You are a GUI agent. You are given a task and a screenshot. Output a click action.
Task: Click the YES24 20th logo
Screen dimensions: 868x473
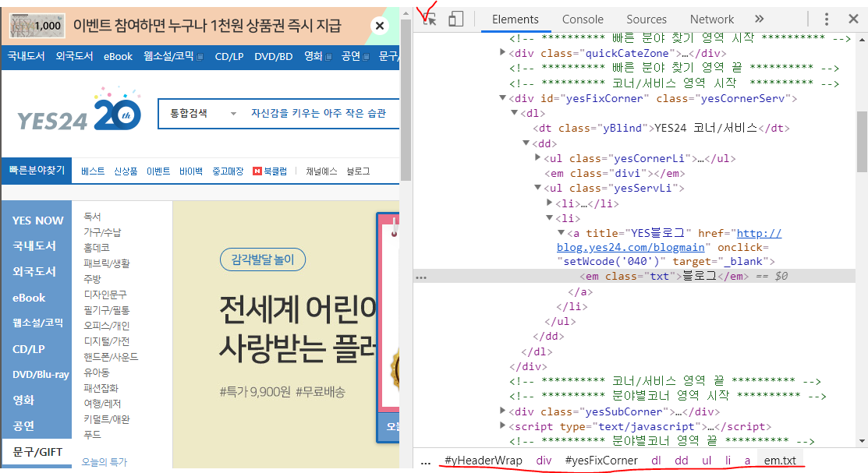[x=80, y=110]
